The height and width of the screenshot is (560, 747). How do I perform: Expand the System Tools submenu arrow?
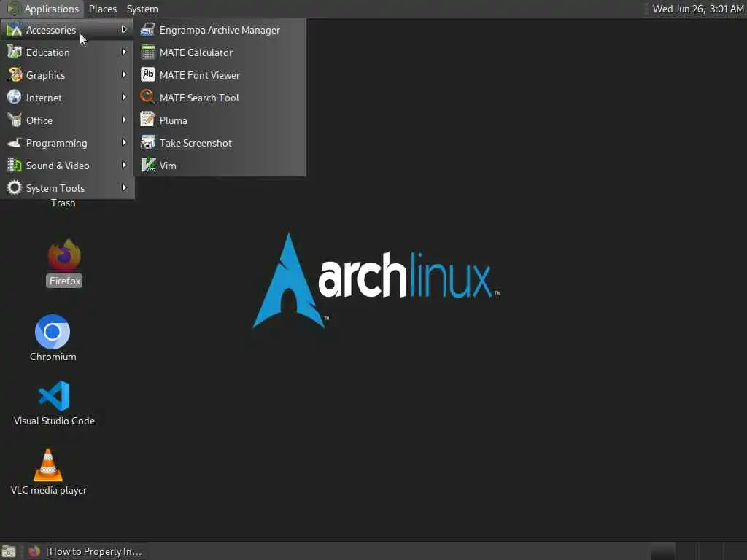coord(124,187)
